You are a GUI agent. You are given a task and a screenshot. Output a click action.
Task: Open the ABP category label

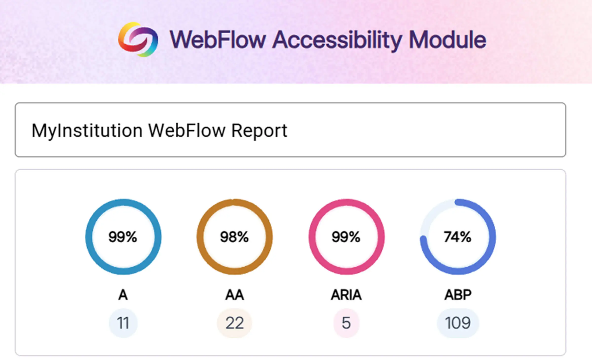point(458,295)
